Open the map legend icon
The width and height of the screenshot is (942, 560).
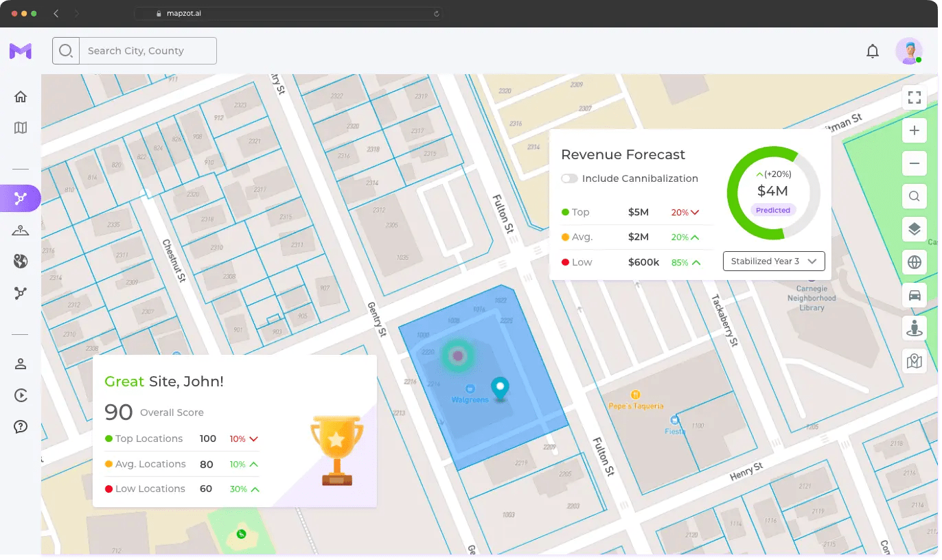pos(914,361)
